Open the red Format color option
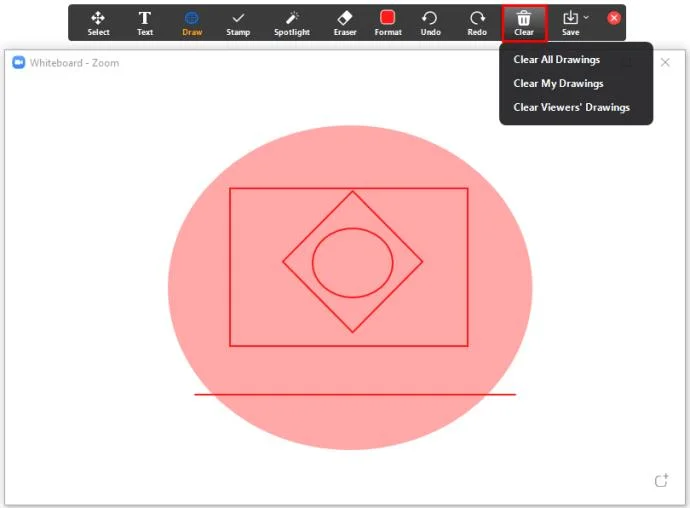This screenshot has height=508, width=690. (388, 23)
